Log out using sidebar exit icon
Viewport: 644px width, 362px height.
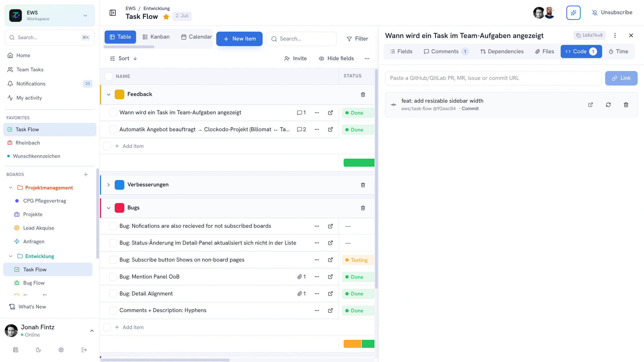84,350
